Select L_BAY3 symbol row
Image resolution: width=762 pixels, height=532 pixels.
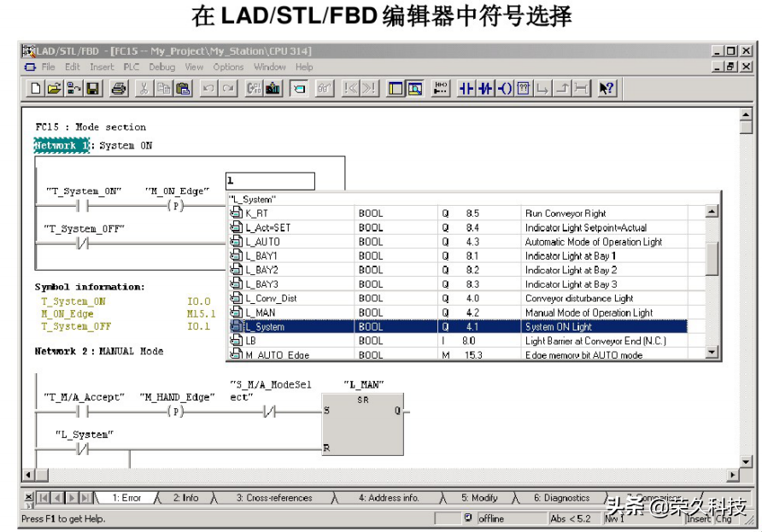tap(459, 284)
